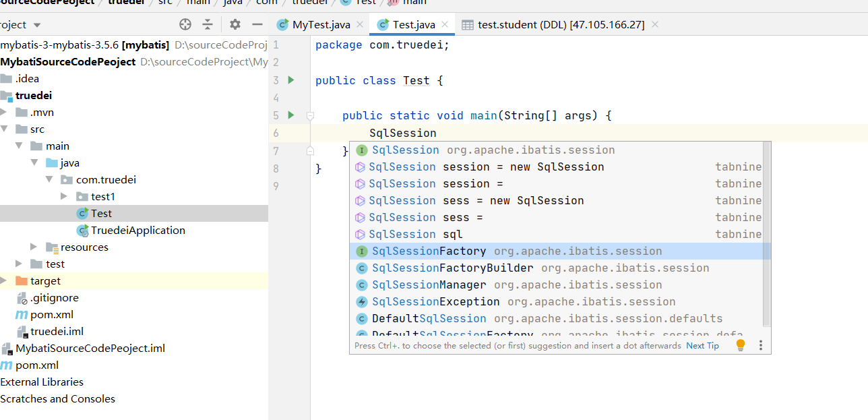The height and width of the screenshot is (420, 868).
Task: Click the .gitignore file icon
Action: click(22, 298)
